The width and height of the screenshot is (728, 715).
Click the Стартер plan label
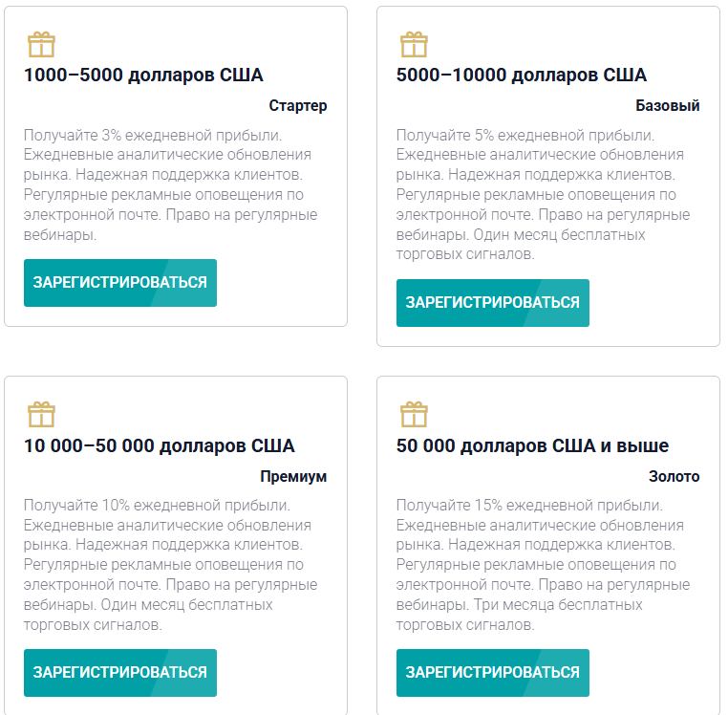pyautogui.click(x=298, y=106)
